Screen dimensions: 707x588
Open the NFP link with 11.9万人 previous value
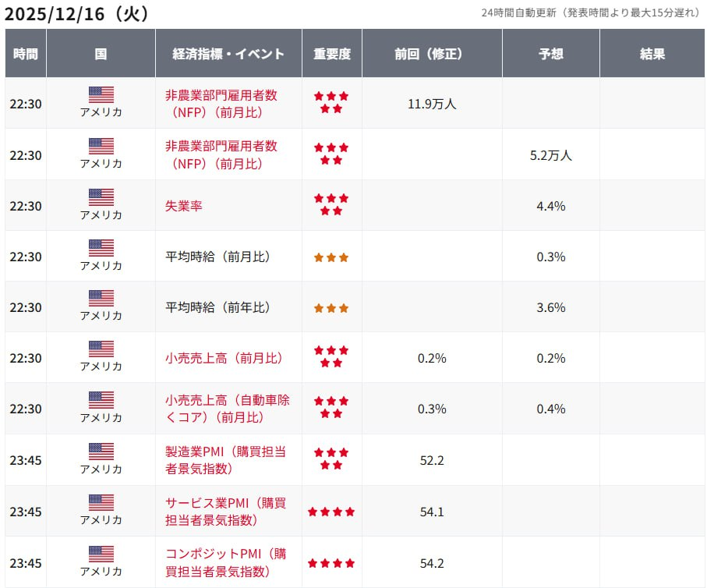pos(221,104)
